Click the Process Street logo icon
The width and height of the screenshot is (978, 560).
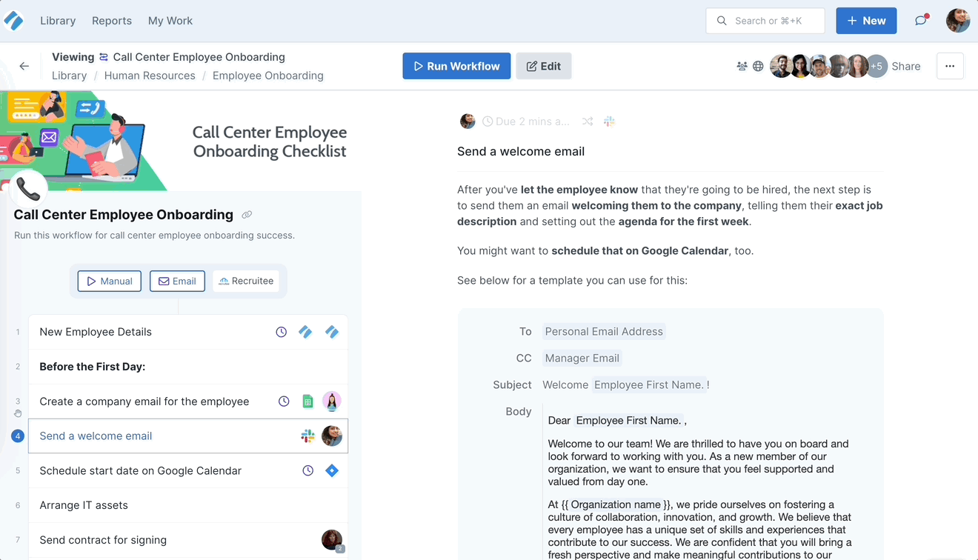tap(14, 21)
